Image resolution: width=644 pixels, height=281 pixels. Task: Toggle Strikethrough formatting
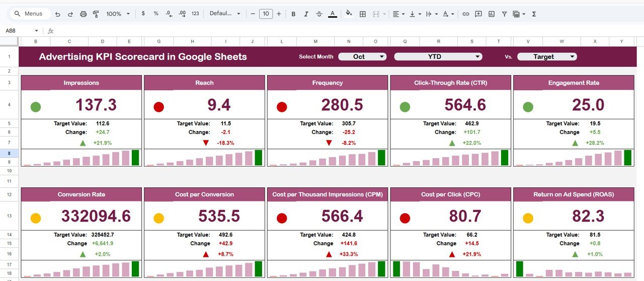(319, 14)
